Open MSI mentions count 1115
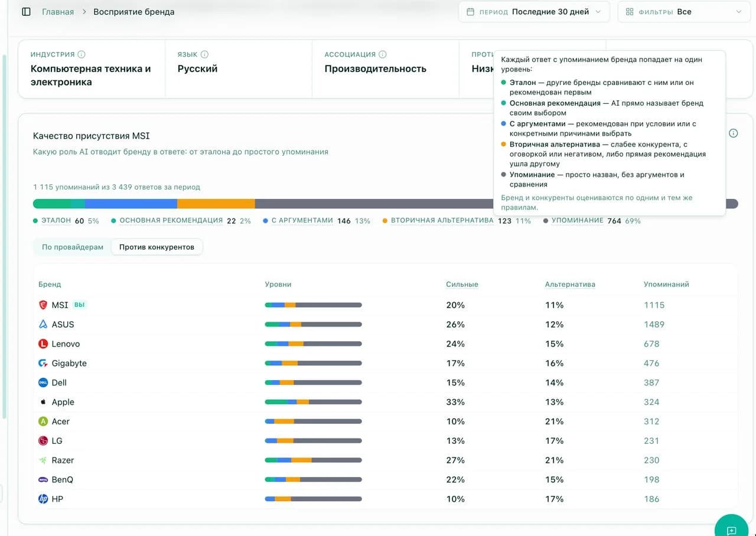This screenshot has height=536, width=756. tap(654, 305)
